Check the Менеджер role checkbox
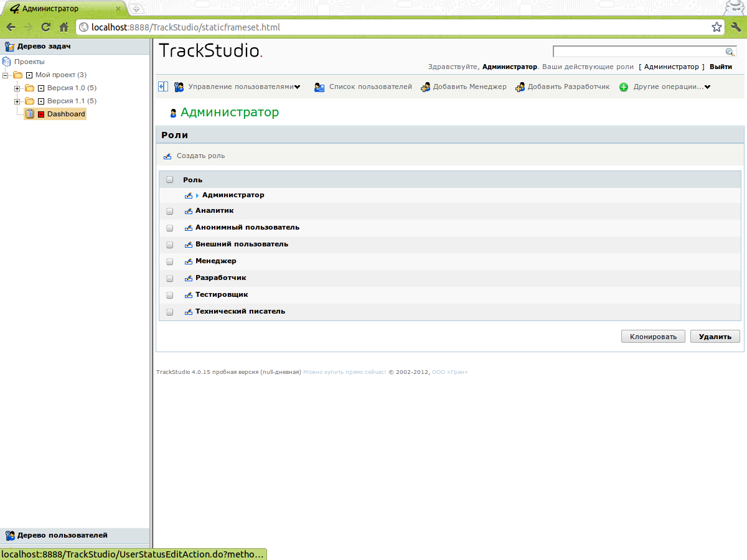The image size is (747, 560). (170, 262)
